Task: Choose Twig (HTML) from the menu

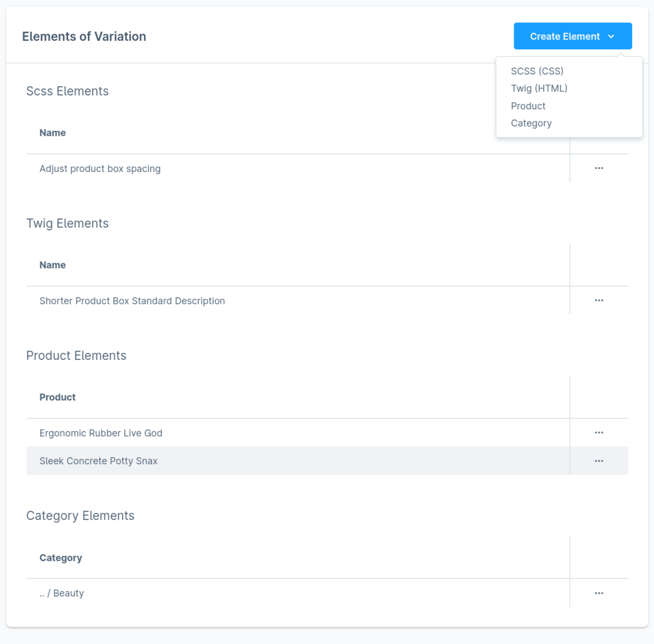Action: coord(539,88)
